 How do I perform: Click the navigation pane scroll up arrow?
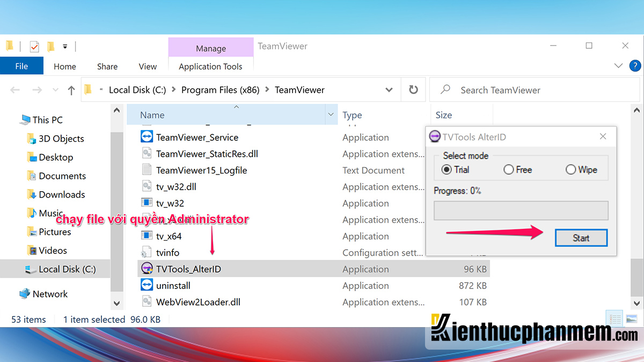(116, 110)
